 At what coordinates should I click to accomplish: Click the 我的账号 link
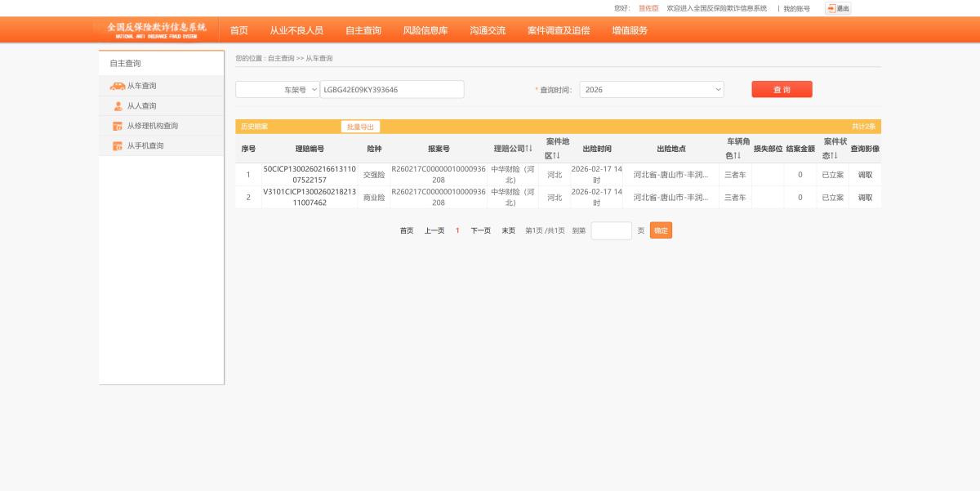[x=796, y=8]
